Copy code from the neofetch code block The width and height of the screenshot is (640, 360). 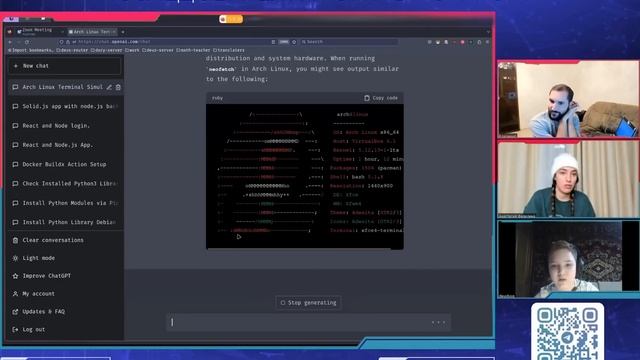381,98
